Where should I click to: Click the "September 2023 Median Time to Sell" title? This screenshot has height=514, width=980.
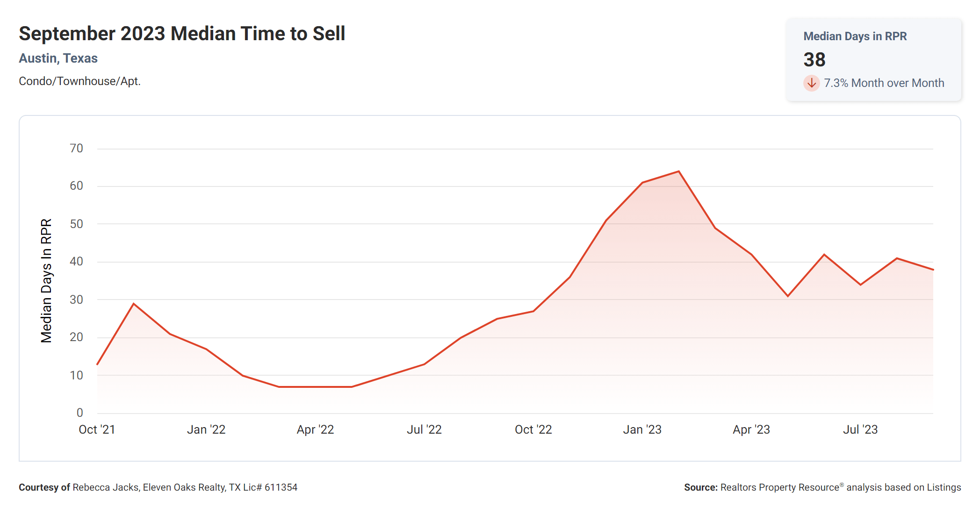(x=182, y=34)
